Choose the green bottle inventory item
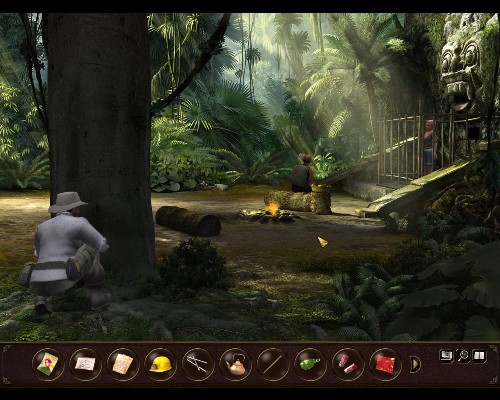The width and height of the screenshot is (500, 400). (310, 364)
